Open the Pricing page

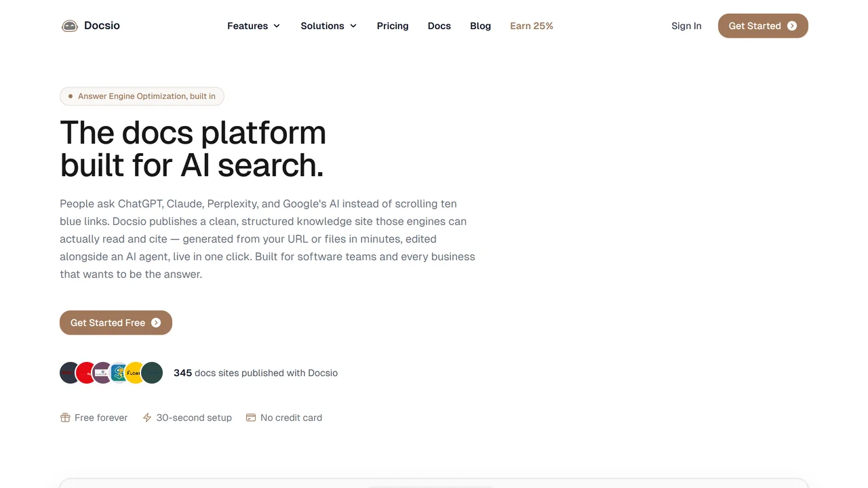point(393,26)
